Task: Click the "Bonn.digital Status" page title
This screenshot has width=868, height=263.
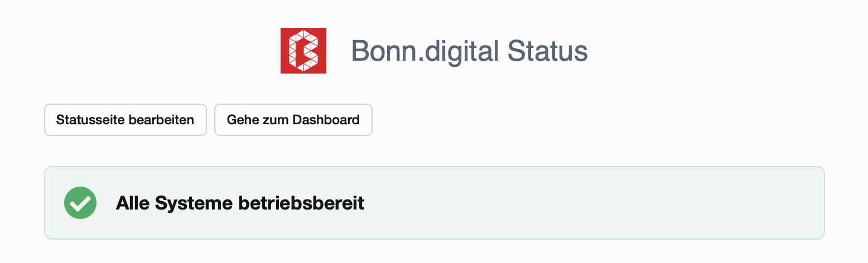Action: click(x=469, y=51)
